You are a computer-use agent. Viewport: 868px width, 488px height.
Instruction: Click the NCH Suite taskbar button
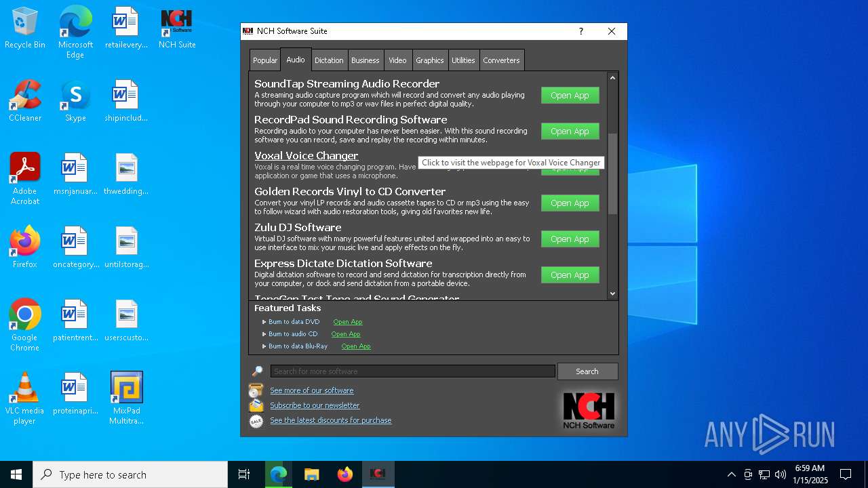tap(378, 474)
